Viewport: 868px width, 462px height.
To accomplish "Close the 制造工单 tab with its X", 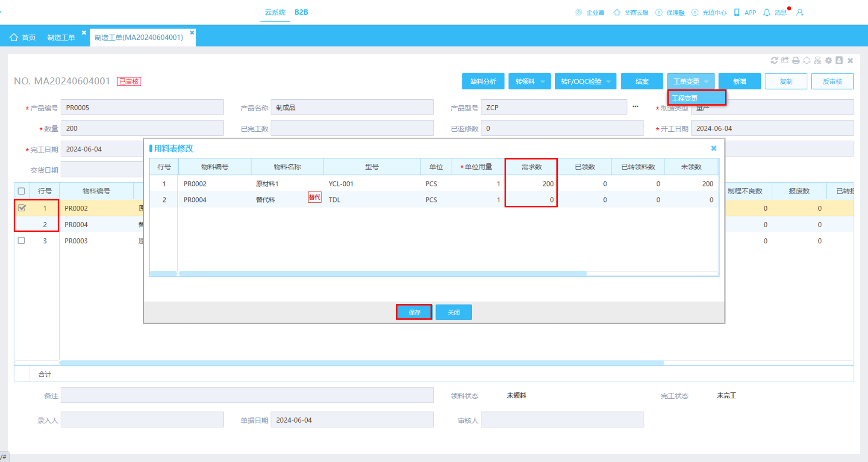I will [84, 33].
